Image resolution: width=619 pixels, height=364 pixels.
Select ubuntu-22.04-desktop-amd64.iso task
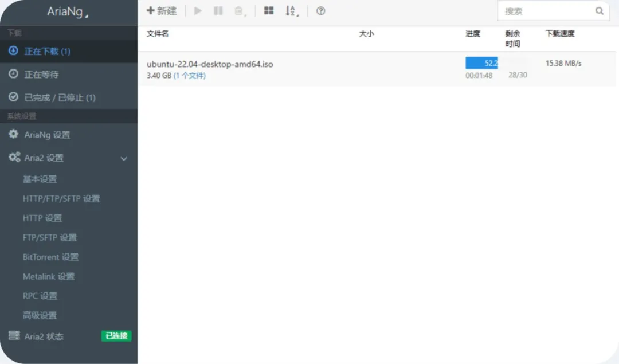210,64
